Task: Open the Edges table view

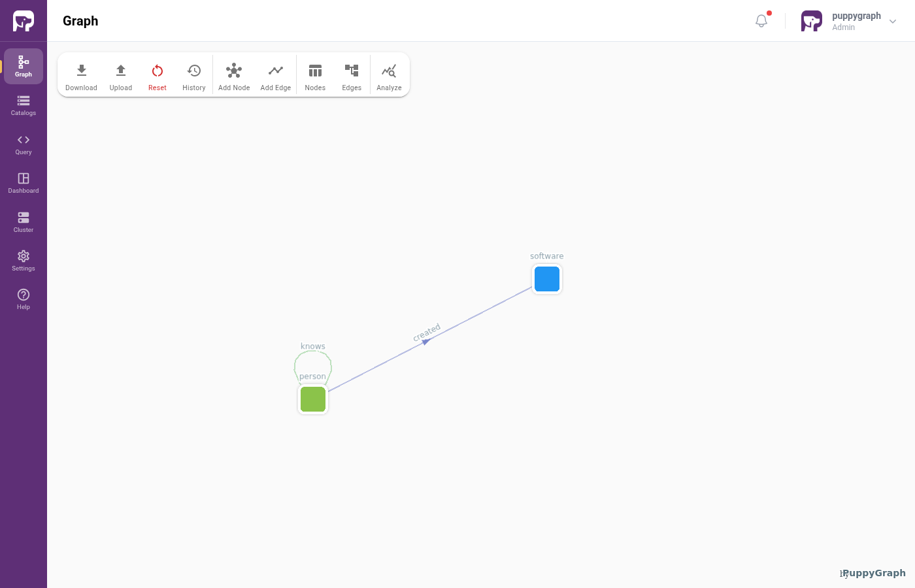Action: tap(352, 76)
